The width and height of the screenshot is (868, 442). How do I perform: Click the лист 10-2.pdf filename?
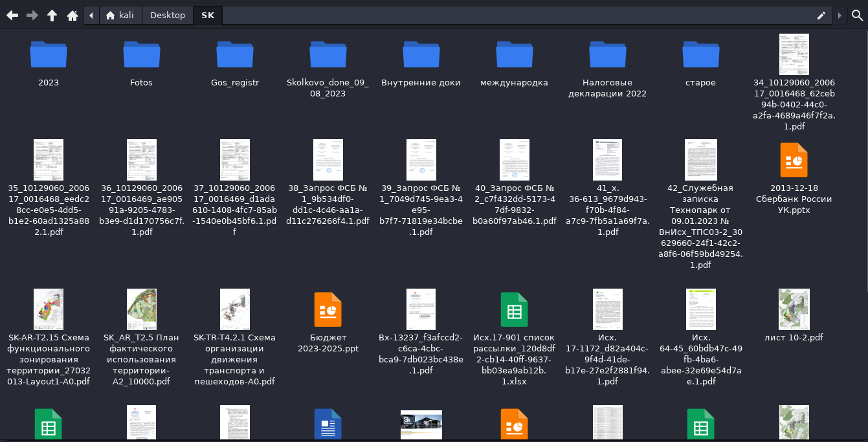tap(794, 337)
